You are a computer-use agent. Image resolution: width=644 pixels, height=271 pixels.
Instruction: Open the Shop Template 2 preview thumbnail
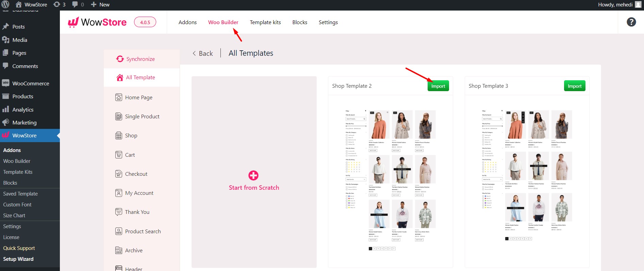[390, 180]
